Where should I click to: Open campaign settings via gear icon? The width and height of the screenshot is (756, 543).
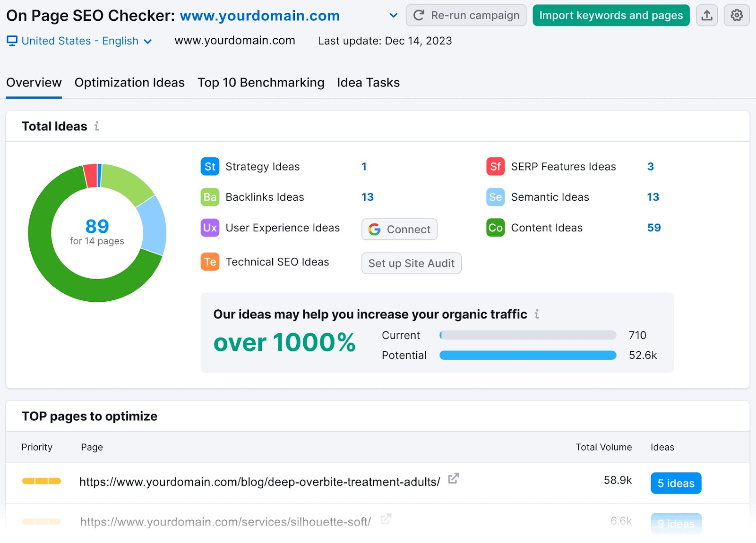(736, 15)
